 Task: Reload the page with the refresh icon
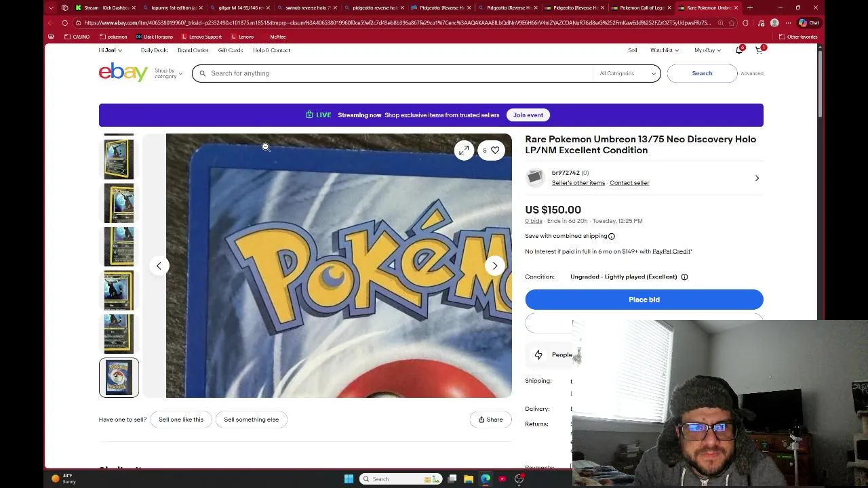[x=65, y=23]
